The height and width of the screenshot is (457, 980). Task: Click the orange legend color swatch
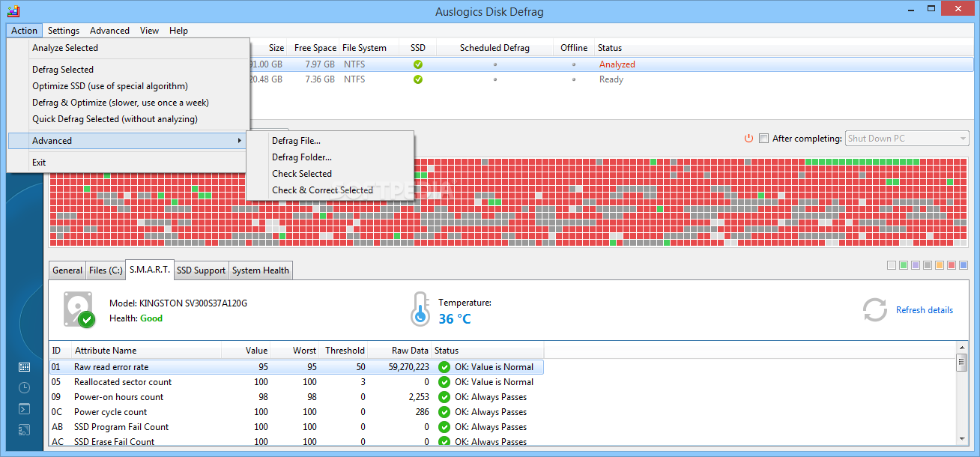940,265
